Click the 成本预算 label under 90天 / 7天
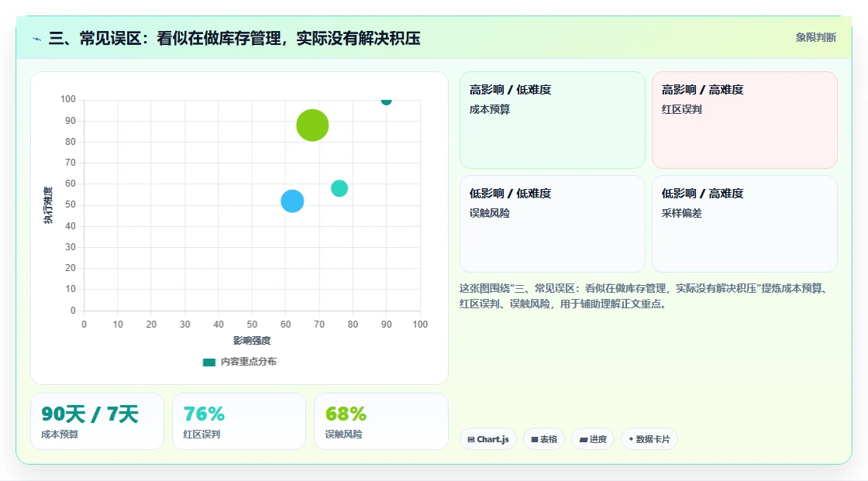Viewport: 868px width, 481px height. click(60, 435)
